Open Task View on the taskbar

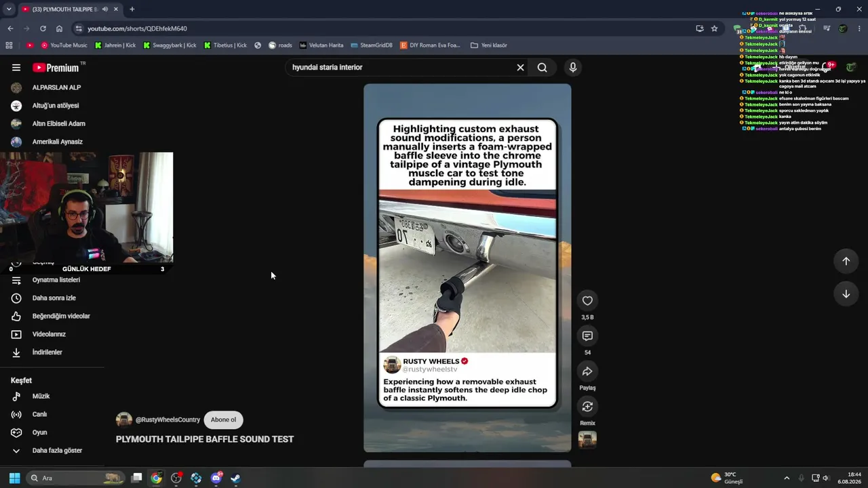[x=136, y=478]
